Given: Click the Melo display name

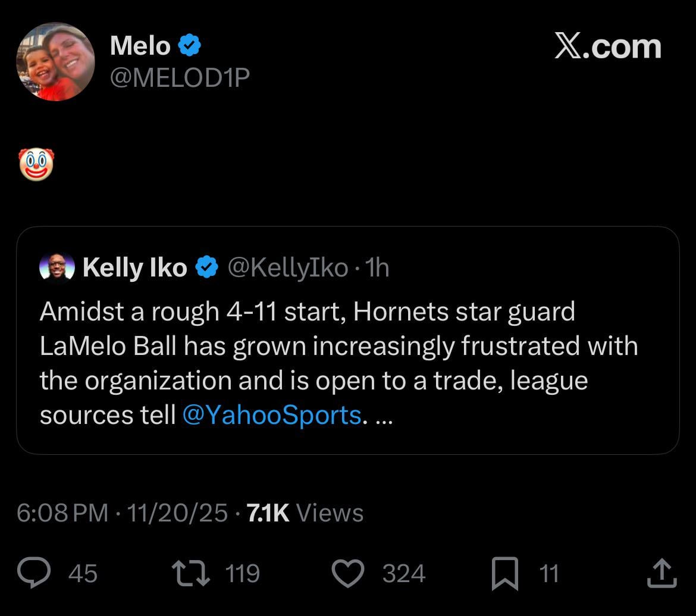Looking at the screenshot, I should (x=140, y=46).
